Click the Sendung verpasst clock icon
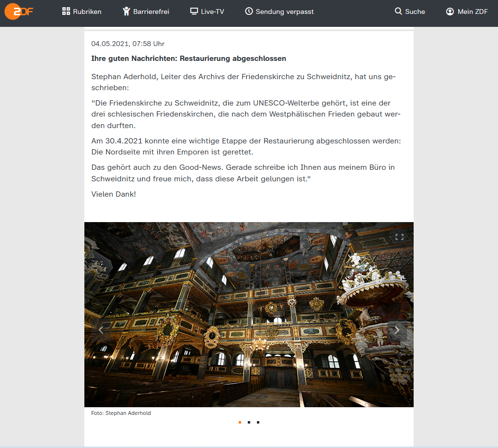 tap(249, 11)
